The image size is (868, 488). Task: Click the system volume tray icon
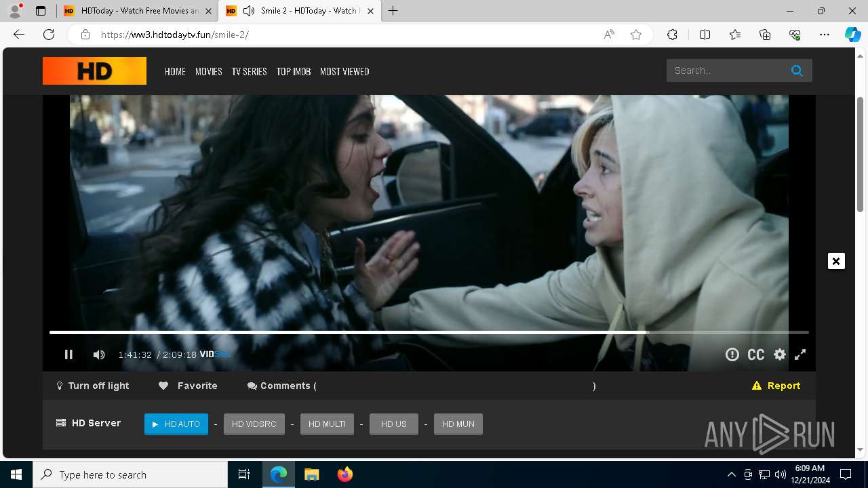[x=780, y=474]
